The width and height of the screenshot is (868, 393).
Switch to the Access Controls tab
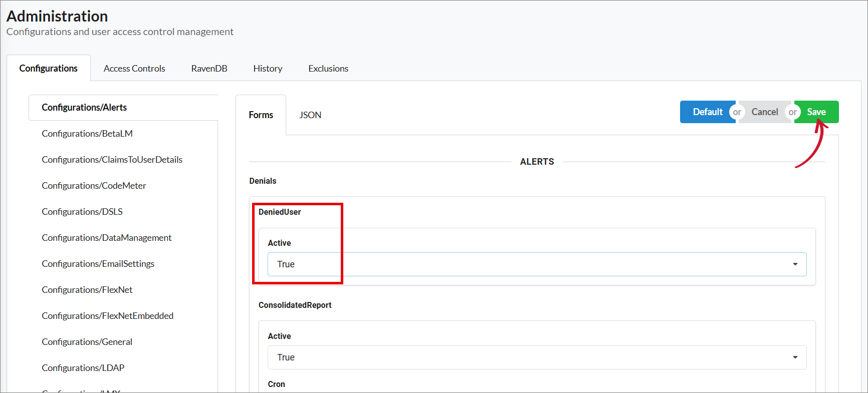tap(134, 68)
